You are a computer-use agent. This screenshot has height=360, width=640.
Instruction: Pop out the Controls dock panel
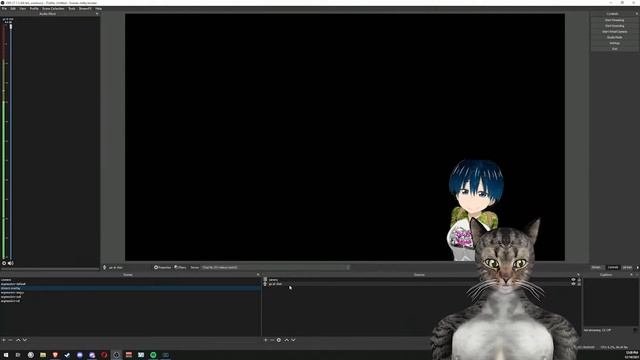tap(636, 14)
